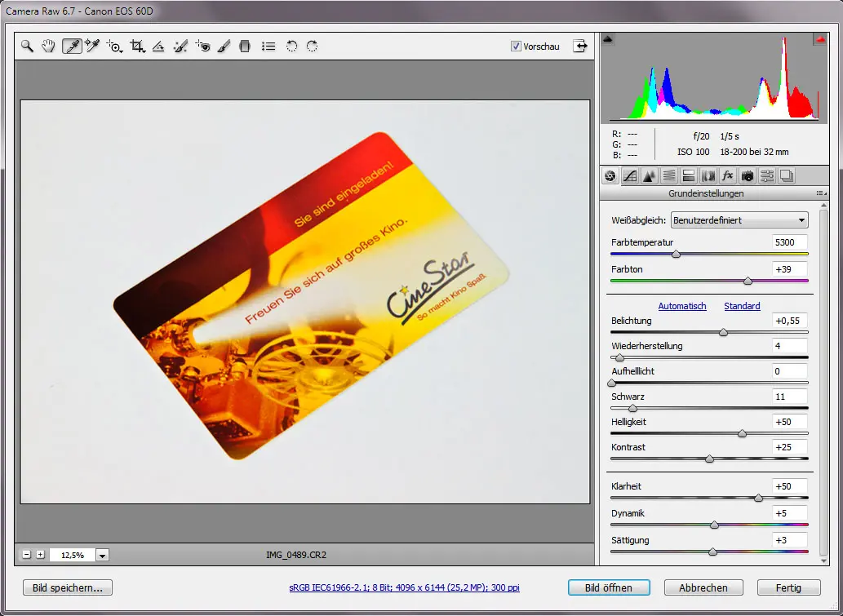Click the Belichtung slider handle
This screenshot has width=843, height=616.
[x=723, y=333]
